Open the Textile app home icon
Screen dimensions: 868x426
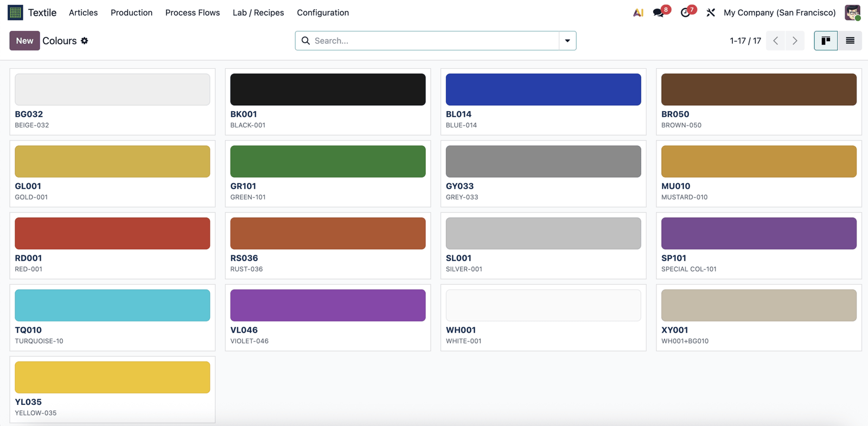[x=15, y=12]
